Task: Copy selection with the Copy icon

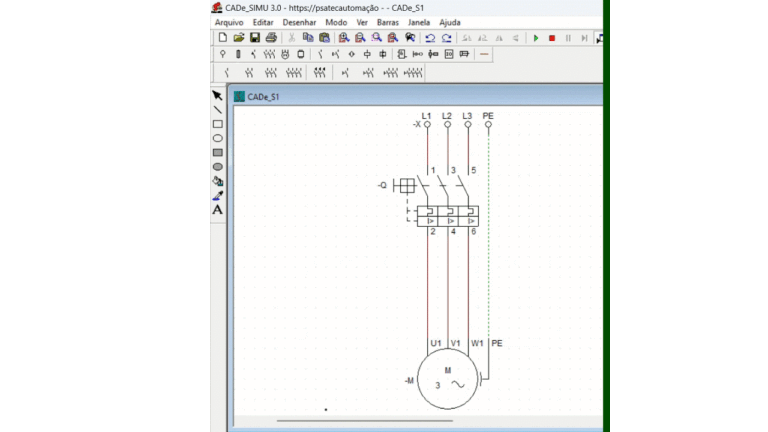Action: coord(308,38)
